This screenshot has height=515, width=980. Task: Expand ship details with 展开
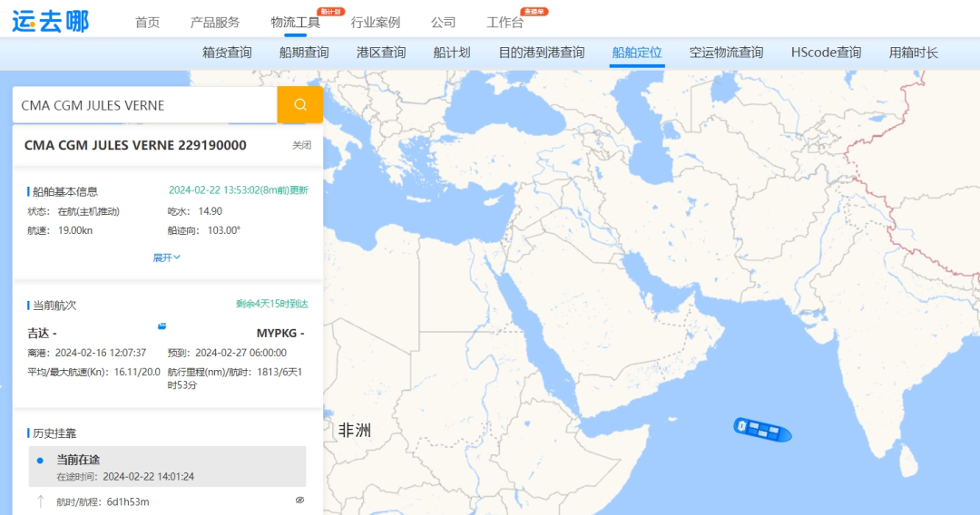(166, 257)
